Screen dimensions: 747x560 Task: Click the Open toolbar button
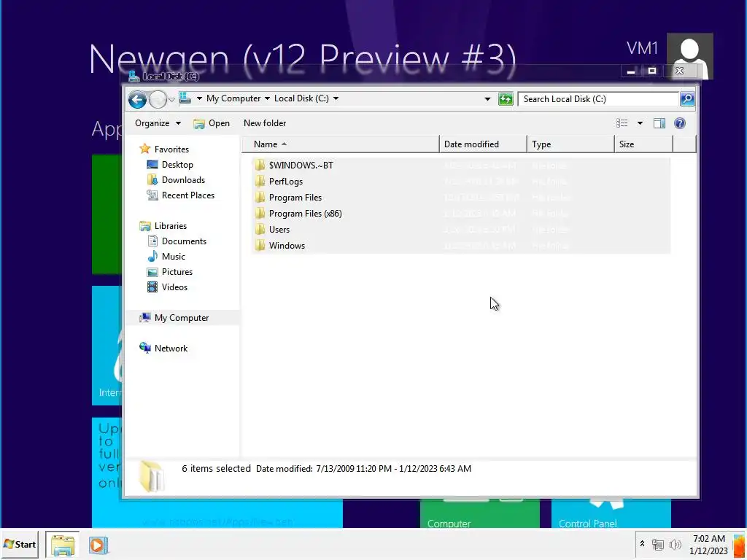(x=212, y=123)
